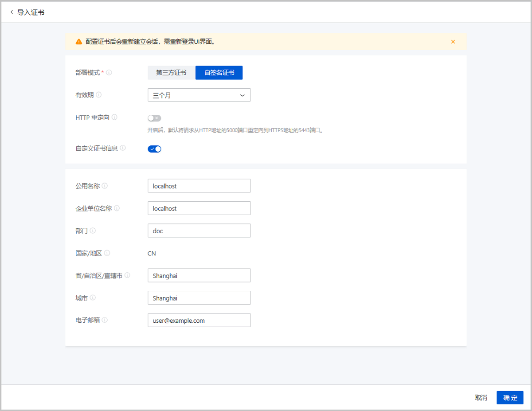Click inside the 公用名称 localhost input field

pos(199,185)
